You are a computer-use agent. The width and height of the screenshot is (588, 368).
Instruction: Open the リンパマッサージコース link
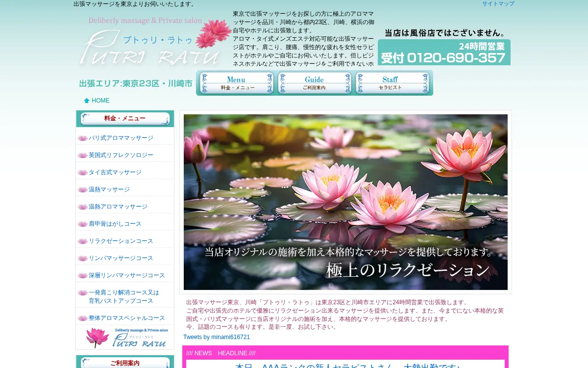[121, 258]
